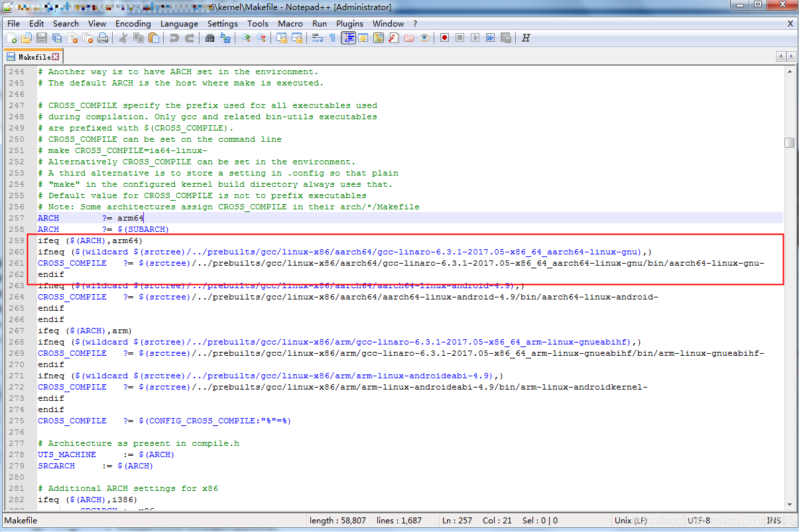The height and width of the screenshot is (532, 799).
Task: Toggle file monitoring eye icon
Action: pyautogui.click(x=424, y=38)
